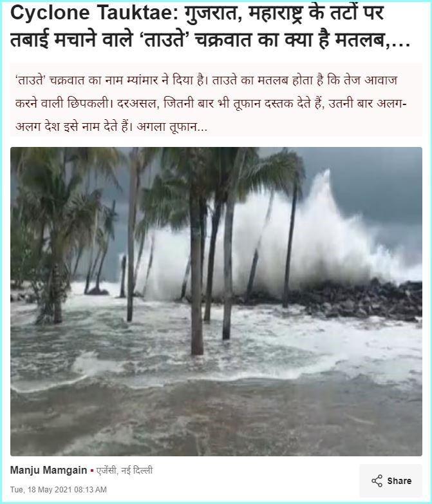Click the summary line mentioning छिपकली
The image size is (432, 504).
(x=211, y=104)
